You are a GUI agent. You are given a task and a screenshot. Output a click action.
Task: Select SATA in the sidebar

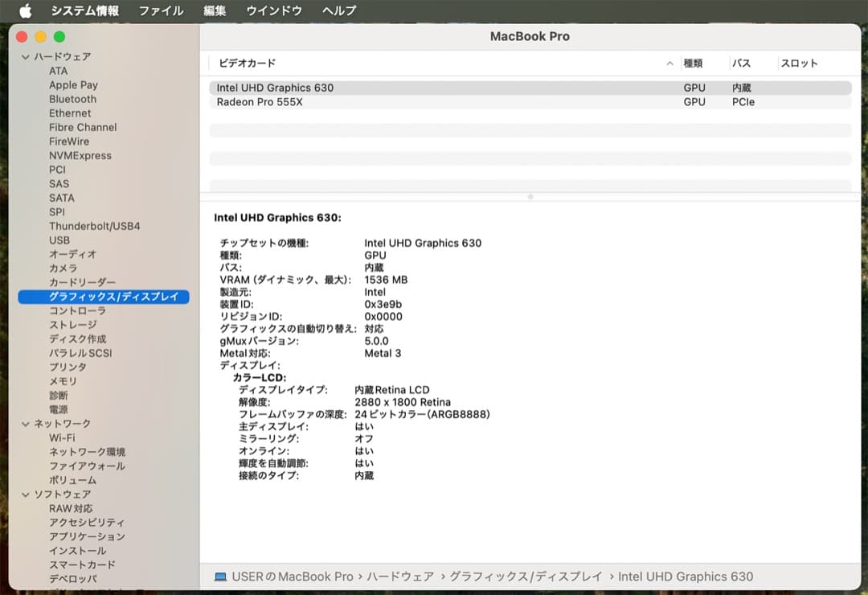tap(61, 198)
